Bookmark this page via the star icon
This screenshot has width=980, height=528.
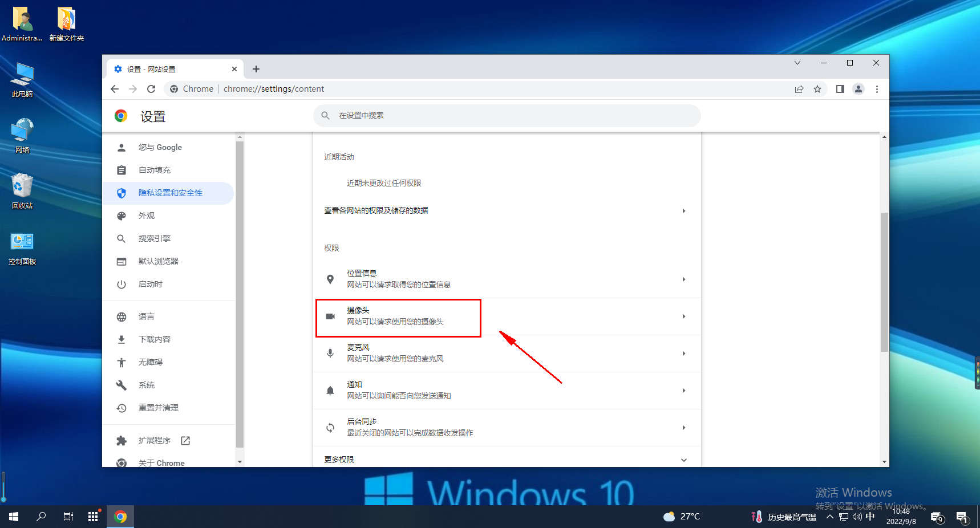(x=818, y=89)
